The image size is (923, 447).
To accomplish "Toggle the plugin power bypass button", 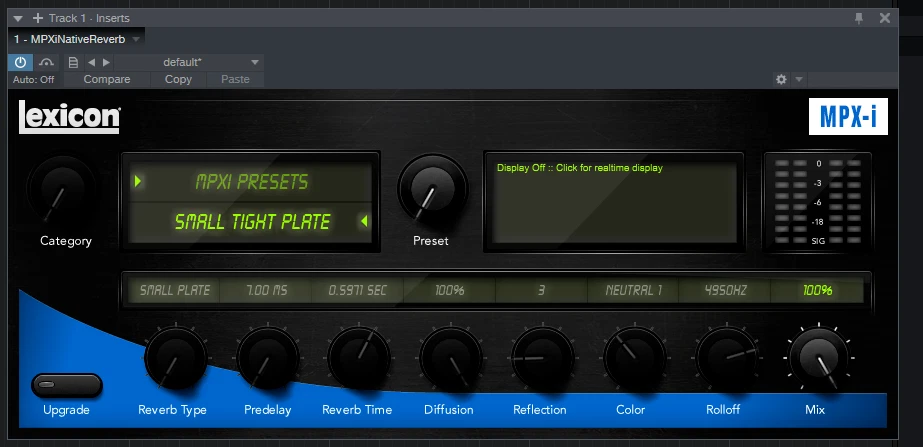I will tap(21, 62).
